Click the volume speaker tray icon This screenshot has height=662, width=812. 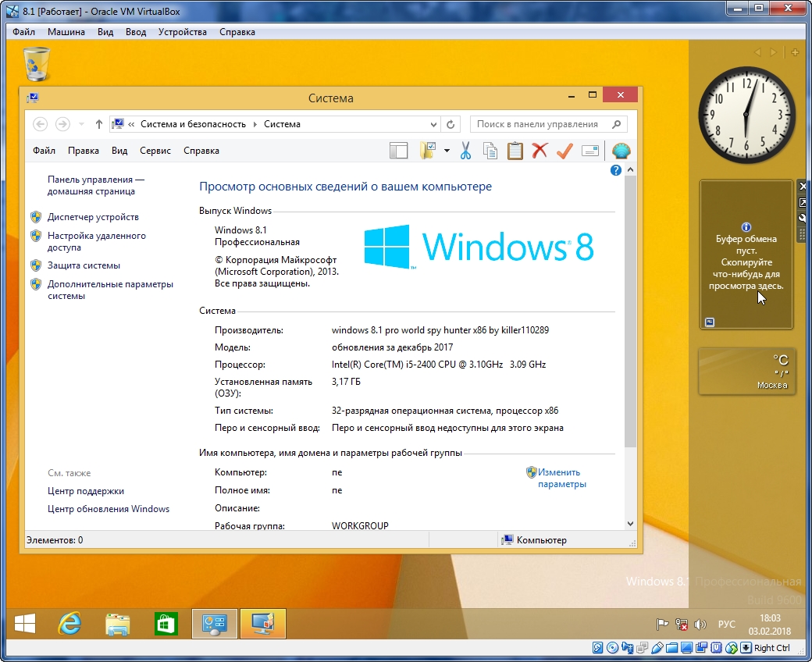(x=700, y=625)
